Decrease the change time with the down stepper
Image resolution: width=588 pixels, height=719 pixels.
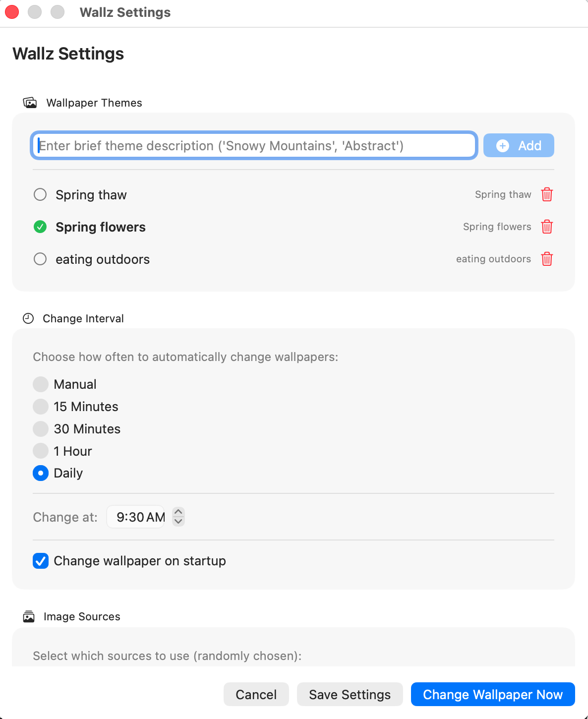tap(178, 521)
